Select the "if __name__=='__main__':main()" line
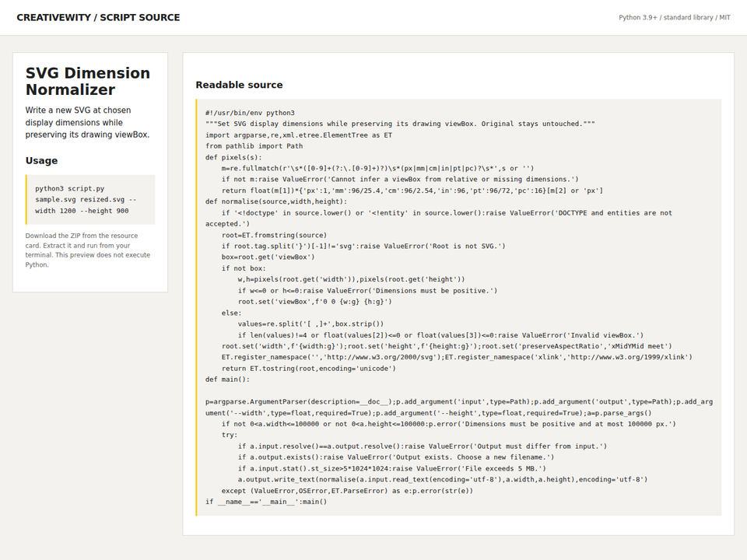The image size is (747, 560). pyautogui.click(x=266, y=502)
